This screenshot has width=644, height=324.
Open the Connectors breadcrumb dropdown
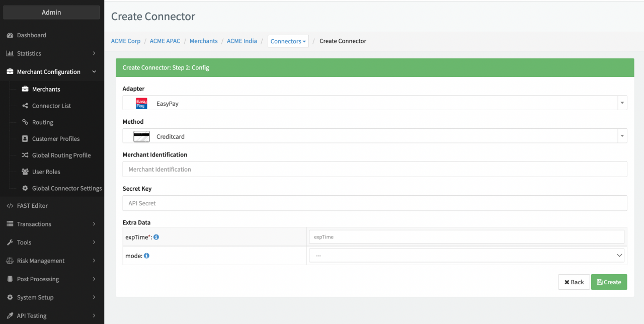click(288, 41)
